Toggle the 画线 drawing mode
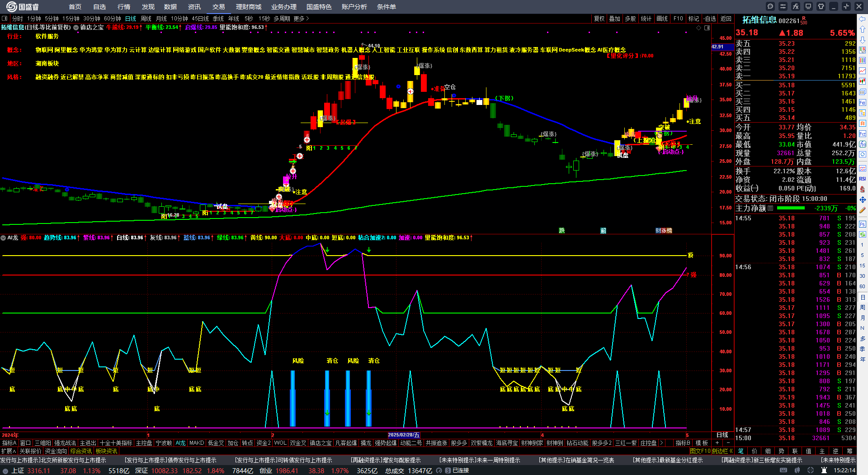The height and width of the screenshot is (475, 868). [662, 19]
